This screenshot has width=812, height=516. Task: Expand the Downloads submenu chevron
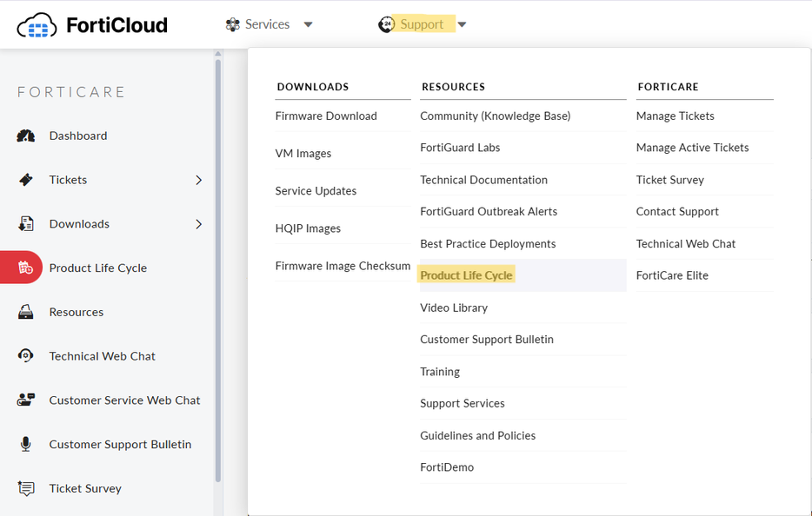tap(198, 224)
